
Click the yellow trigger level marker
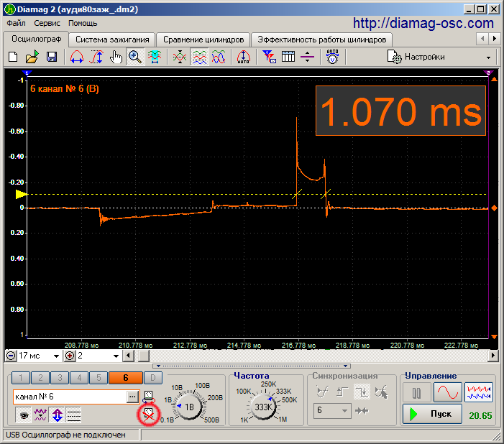pyautogui.click(x=22, y=195)
